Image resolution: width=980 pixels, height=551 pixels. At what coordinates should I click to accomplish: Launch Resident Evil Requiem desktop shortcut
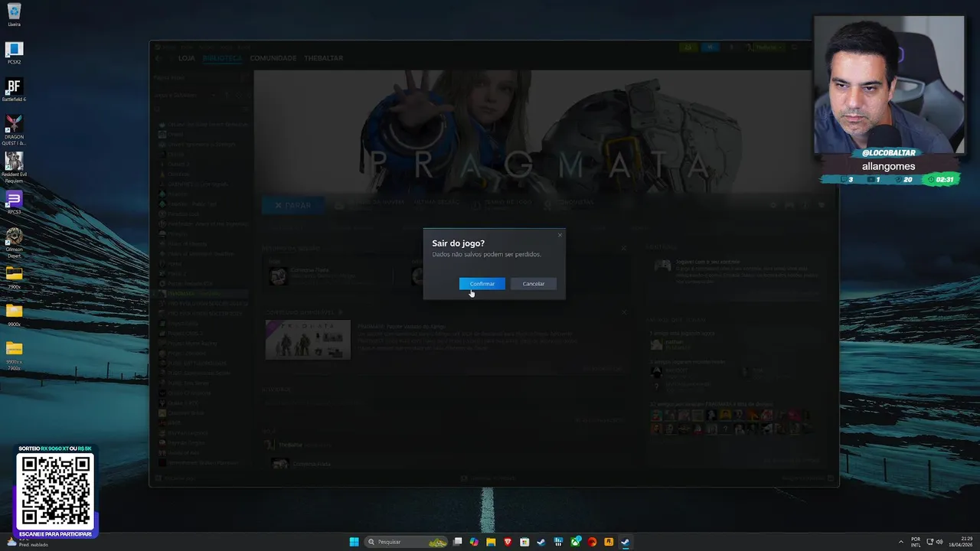pyautogui.click(x=14, y=168)
